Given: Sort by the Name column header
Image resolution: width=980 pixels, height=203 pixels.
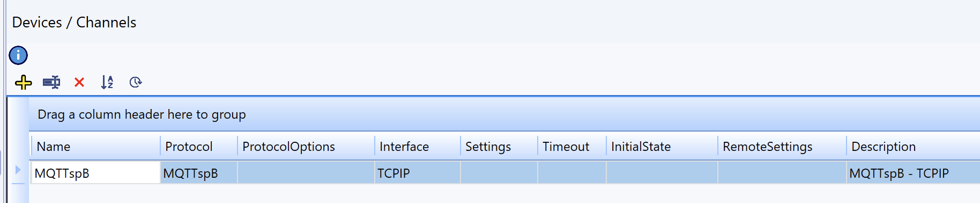Looking at the screenshot, I should 95,146.
